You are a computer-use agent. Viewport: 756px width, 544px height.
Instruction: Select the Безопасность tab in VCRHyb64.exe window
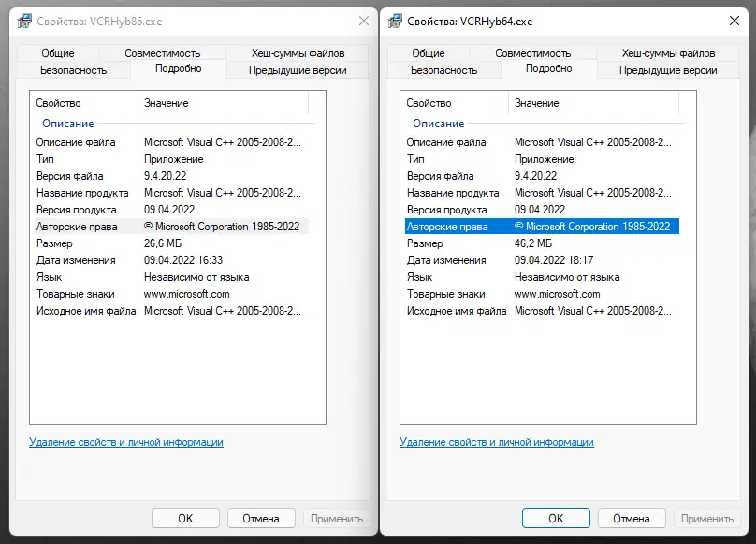coord(443,70)
